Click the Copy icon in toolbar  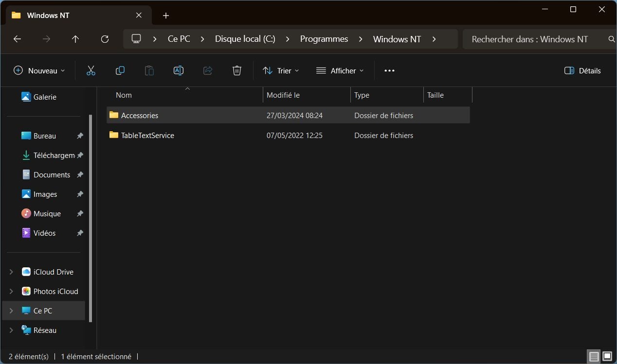pos(120,70)
